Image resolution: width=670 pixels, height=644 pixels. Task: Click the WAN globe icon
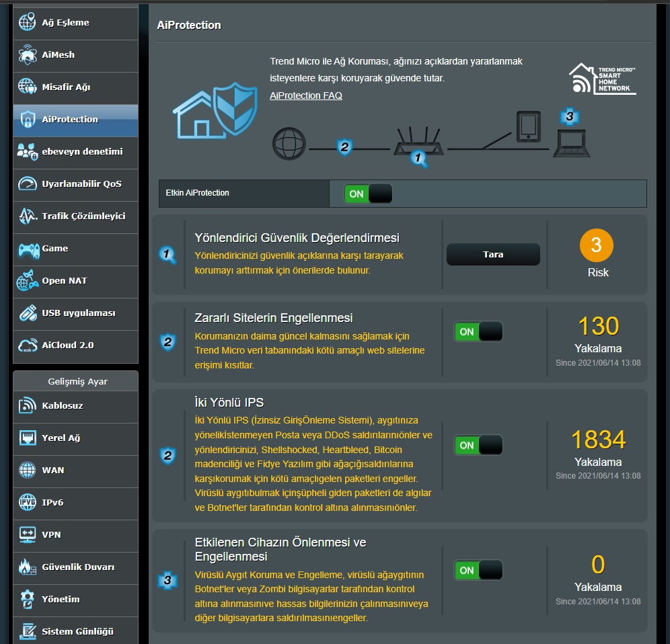point(28,470)
